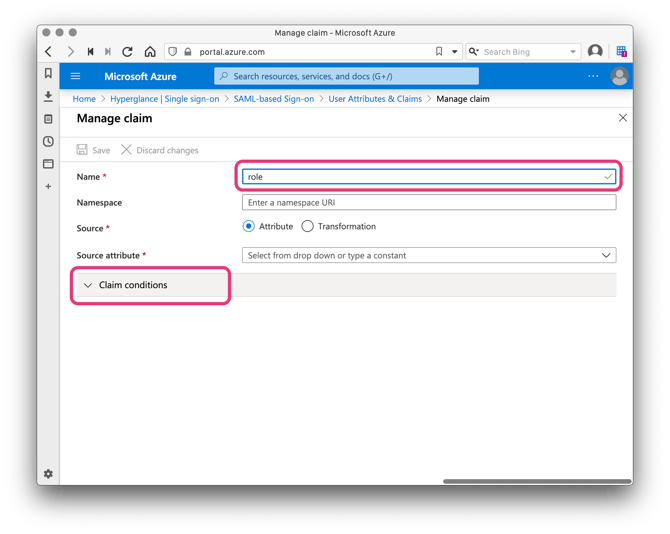Open the Azure hamburger menu
This screenshot has width=670, height=534.
(x=75, y=76)
